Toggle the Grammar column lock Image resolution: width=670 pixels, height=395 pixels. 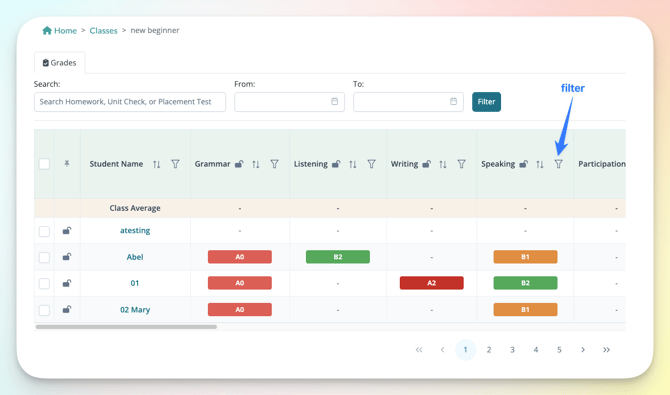(239, 164)
